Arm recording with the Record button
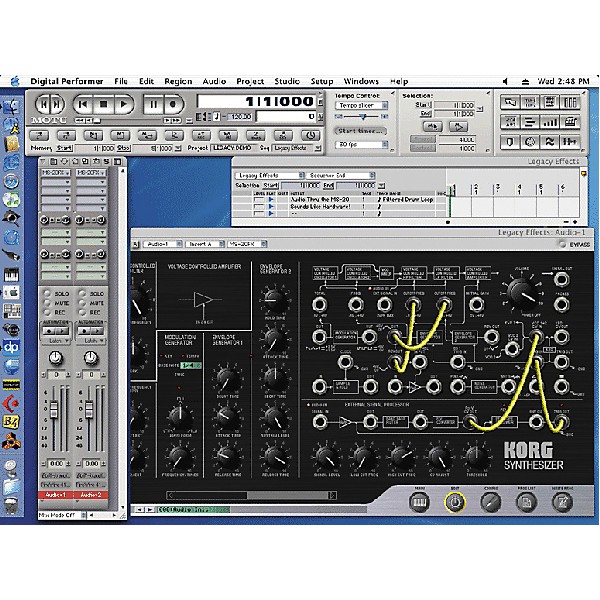This screenshot has width=600, height=600. pyautogui.click(x=173, y=104)
